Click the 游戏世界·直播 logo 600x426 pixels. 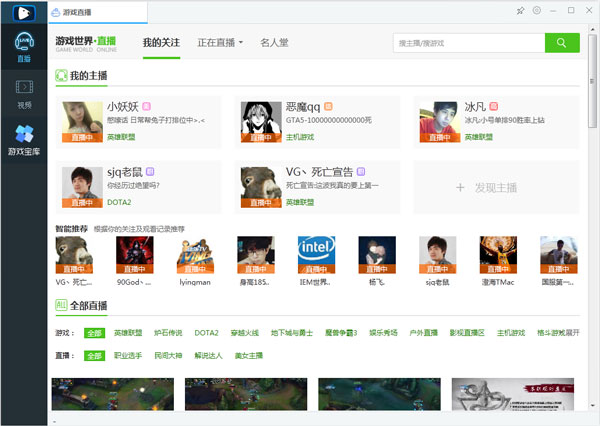(x=86, y=44)
